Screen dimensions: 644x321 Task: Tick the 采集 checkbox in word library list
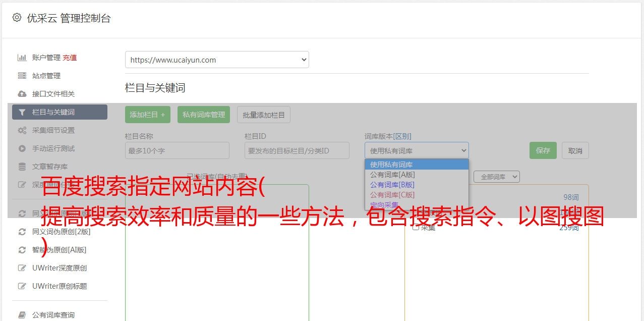tap(416, 227)
